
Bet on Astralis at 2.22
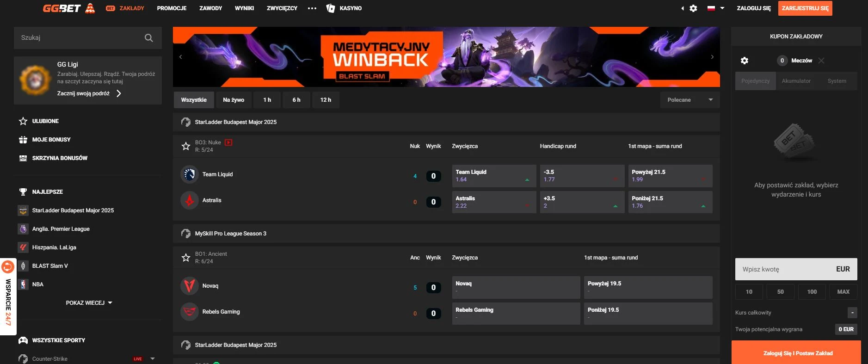coord(494,202)
